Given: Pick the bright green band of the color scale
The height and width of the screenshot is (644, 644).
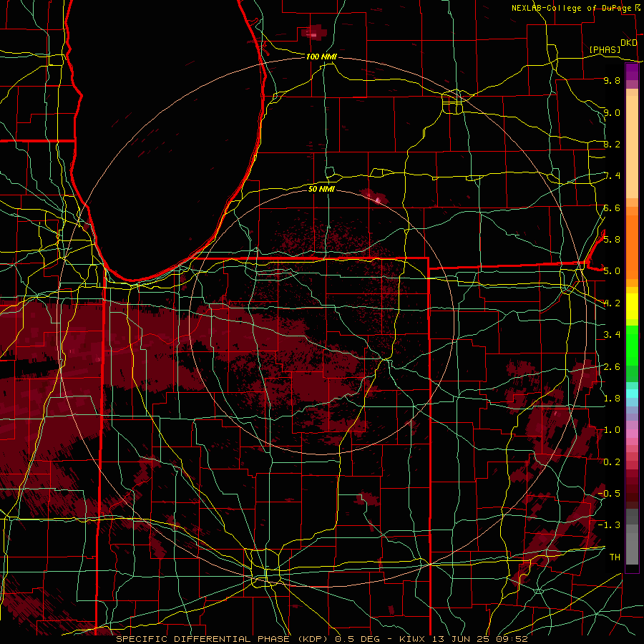Looking at the screenshot, I should (x=632, y=345).
